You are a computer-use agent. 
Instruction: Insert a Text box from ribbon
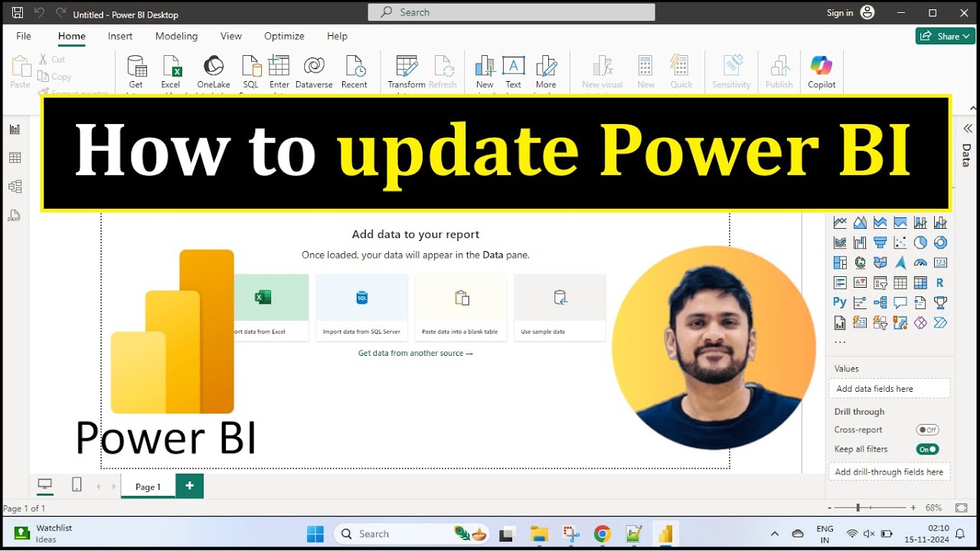513,73
